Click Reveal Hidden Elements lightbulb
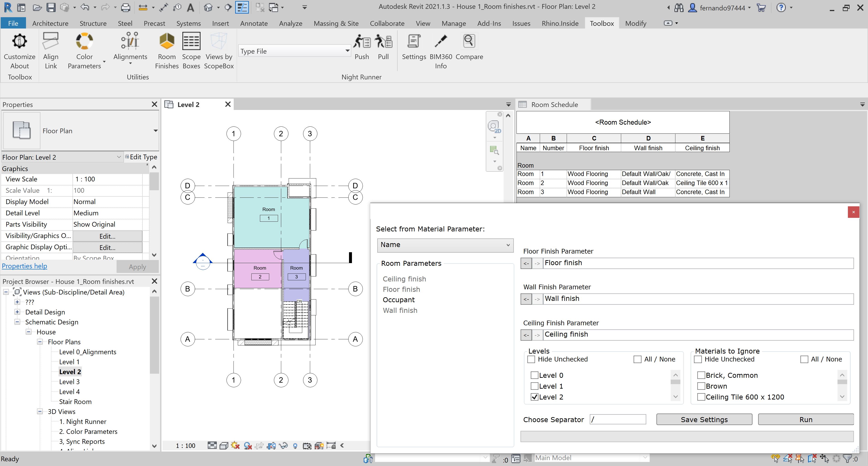 (x=295, y=446)
